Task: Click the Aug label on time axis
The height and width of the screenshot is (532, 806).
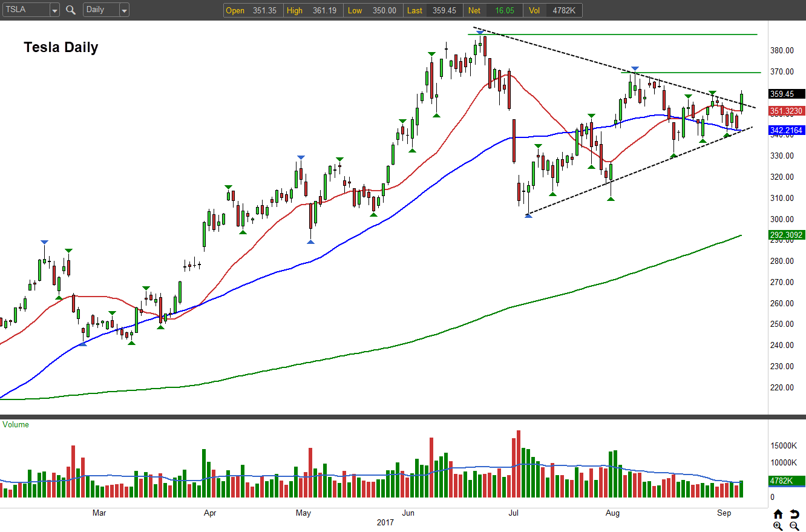Action: (613, 513)
